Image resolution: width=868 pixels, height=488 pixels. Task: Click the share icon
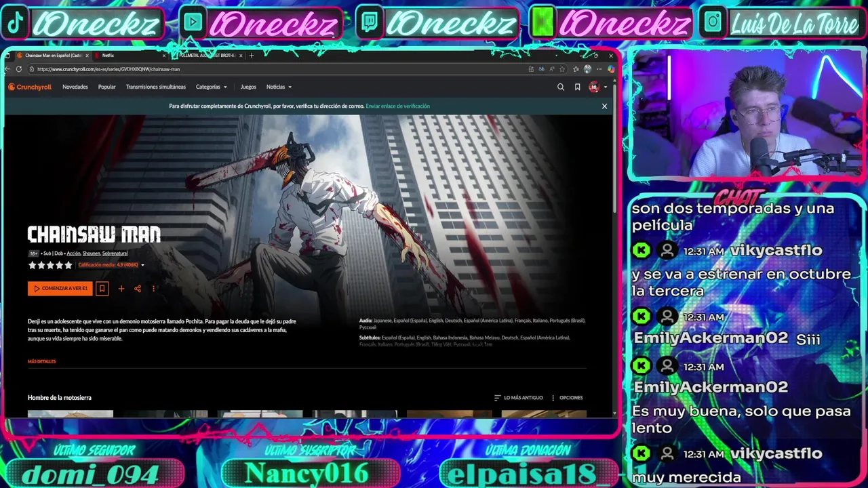pos(138,288)
